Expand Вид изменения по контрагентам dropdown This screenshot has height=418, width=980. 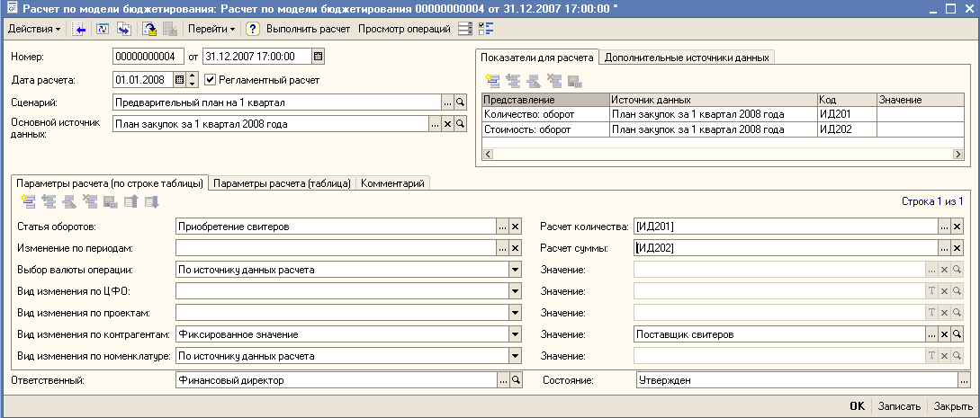point(516,334)
